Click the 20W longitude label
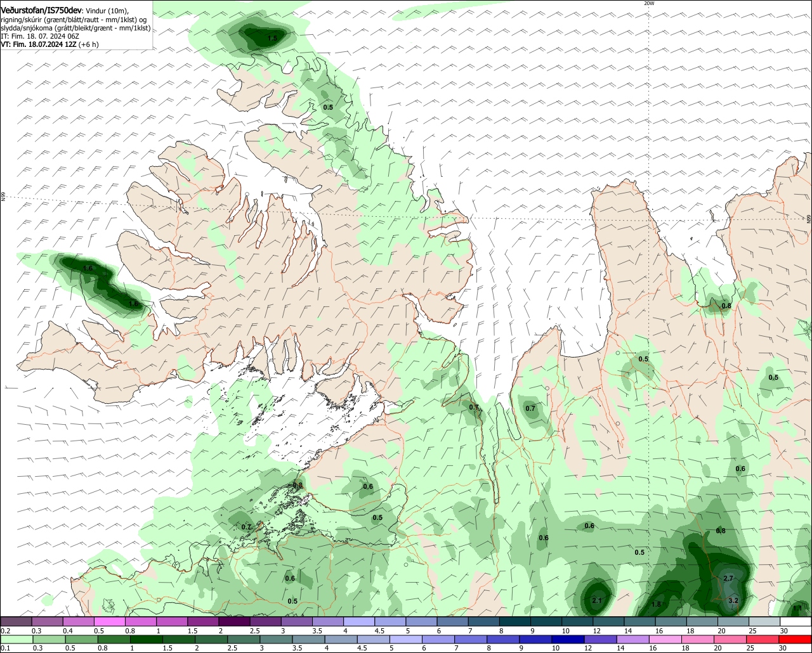Image resolution: width=812 pixels, height=653 pixels. coord(648,3)
